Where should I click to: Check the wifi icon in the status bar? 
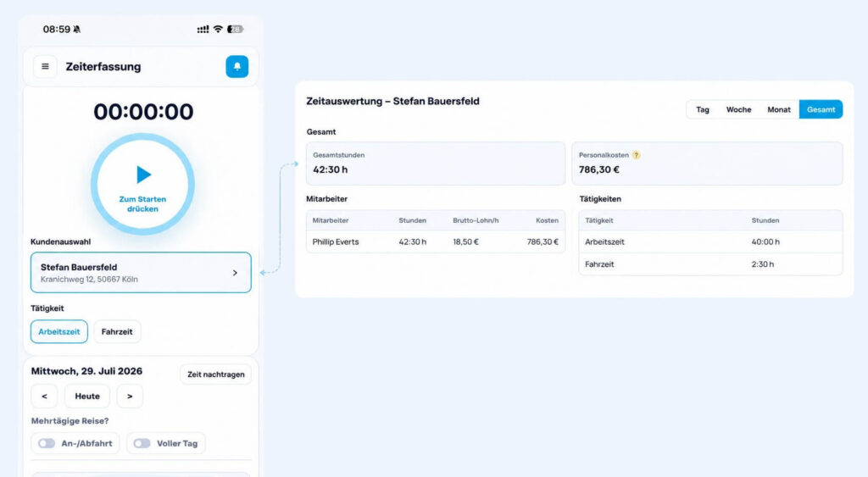point(218,29)
